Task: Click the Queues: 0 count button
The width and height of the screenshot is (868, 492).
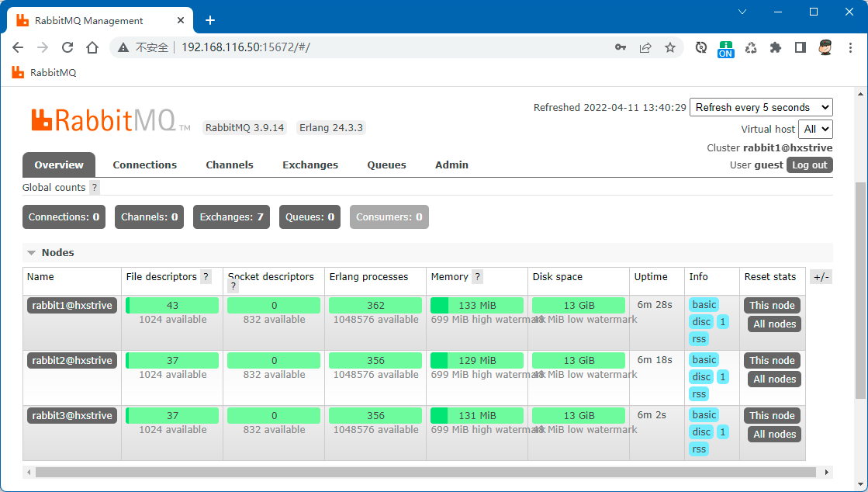Action: (310, 217)
